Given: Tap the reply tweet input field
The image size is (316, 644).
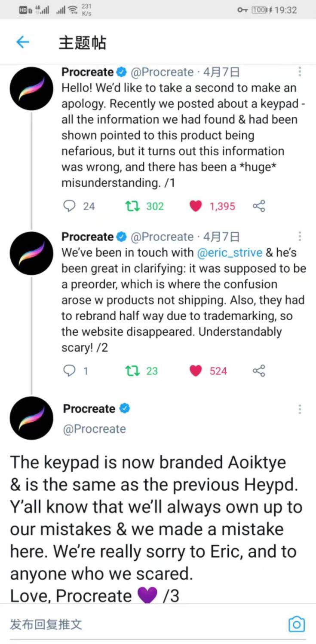Looking at the screenshot, I should pyautogui.click(x=129, y=624).
